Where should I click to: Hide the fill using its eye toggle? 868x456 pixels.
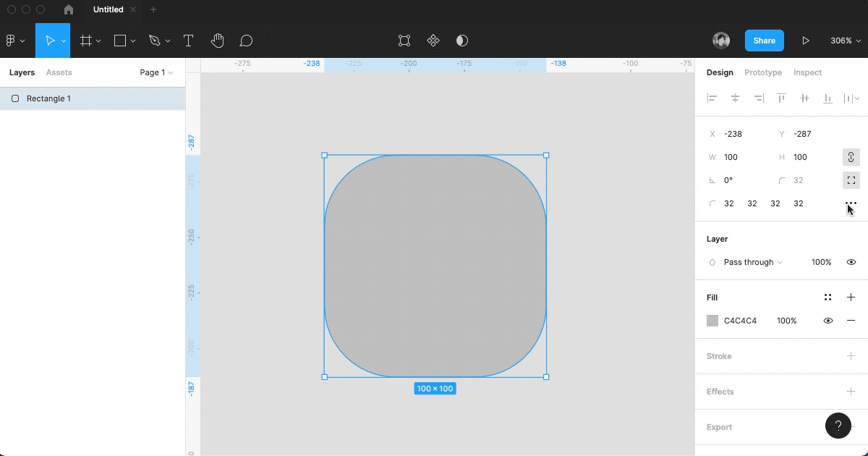point(827,321)
